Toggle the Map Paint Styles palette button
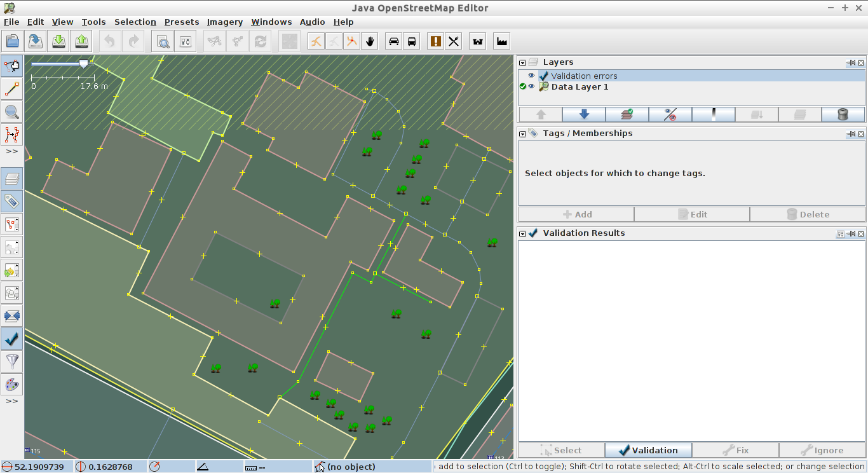 pyautogui.click(x=12, y=385)
